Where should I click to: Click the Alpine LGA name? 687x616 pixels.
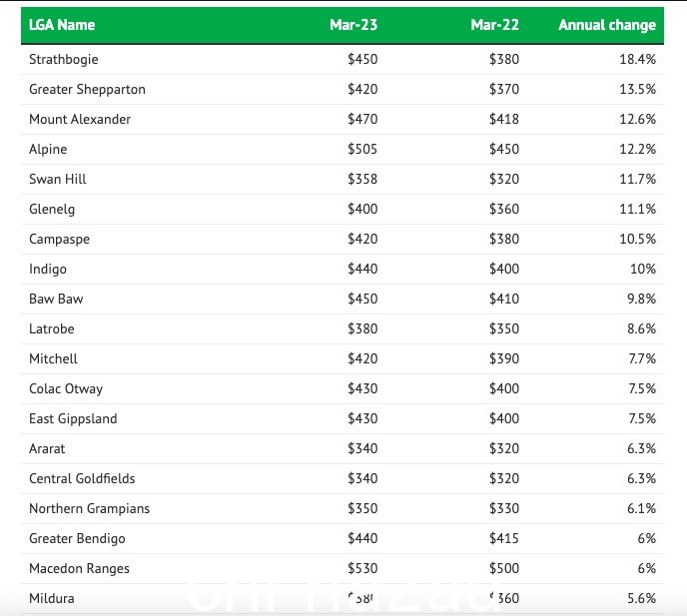pos(48,150)
